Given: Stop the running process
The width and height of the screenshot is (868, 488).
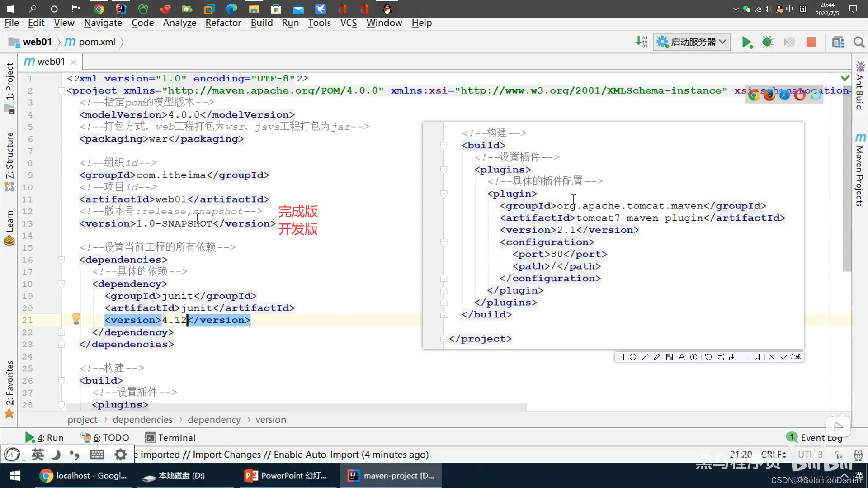Looking at the screenshot, I should [x=811, y=42].
